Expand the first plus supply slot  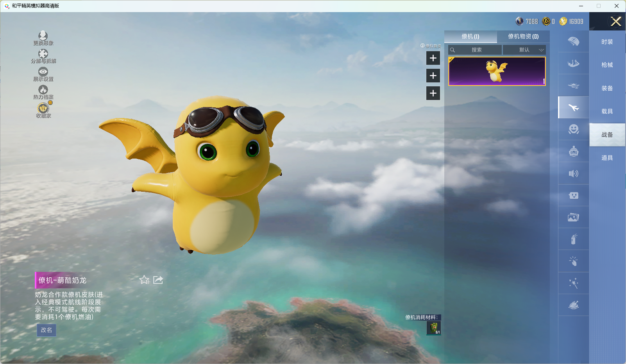(x=433, y=58)
